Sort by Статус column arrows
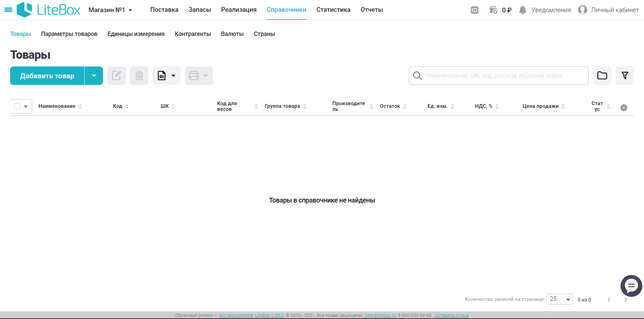Image resolution: width=644 pixels, height=319 pixels. tap(609, 106)
